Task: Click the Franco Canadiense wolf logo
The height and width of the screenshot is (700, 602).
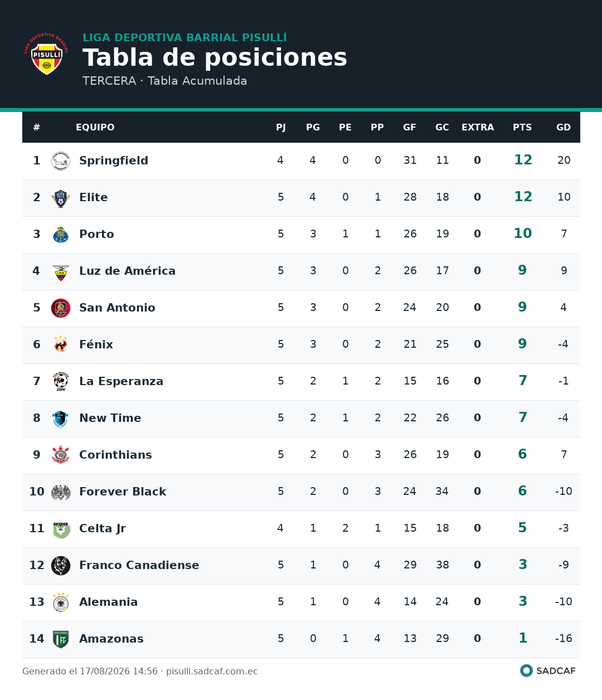Action: [61, 566]
